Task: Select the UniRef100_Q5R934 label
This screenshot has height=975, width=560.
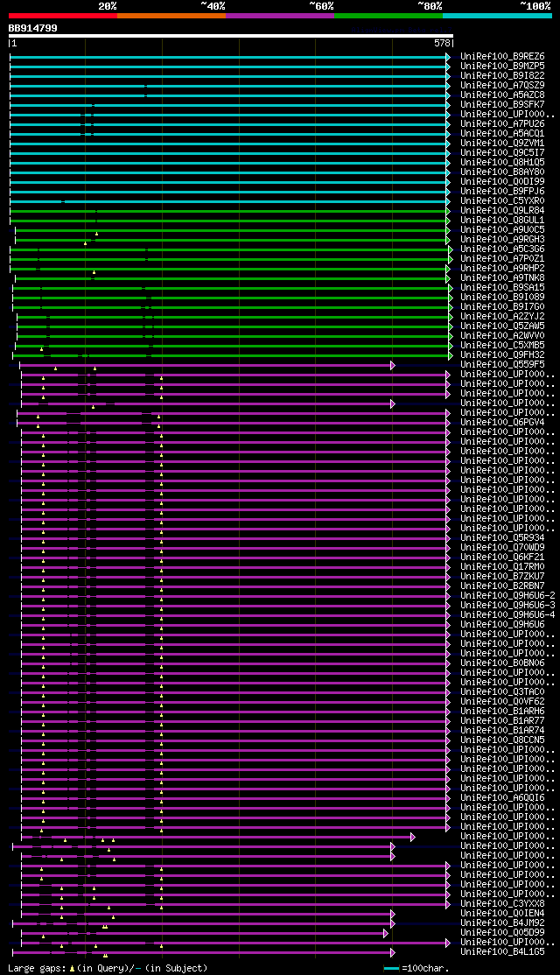Action: (x=503, y=538)
